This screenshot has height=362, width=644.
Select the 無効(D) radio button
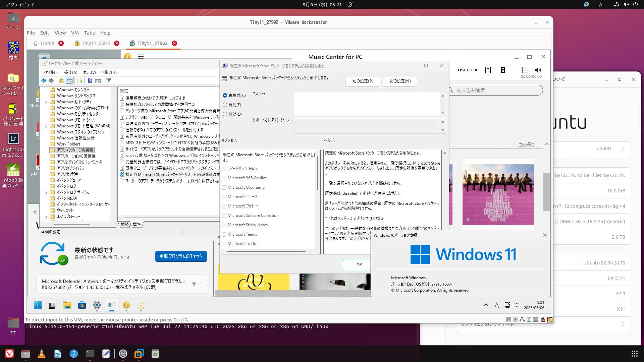tap(225, 114)
